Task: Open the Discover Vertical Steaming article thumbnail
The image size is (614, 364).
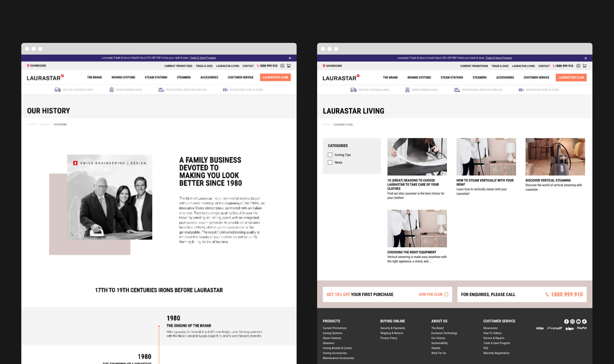Action: [555, 156]
